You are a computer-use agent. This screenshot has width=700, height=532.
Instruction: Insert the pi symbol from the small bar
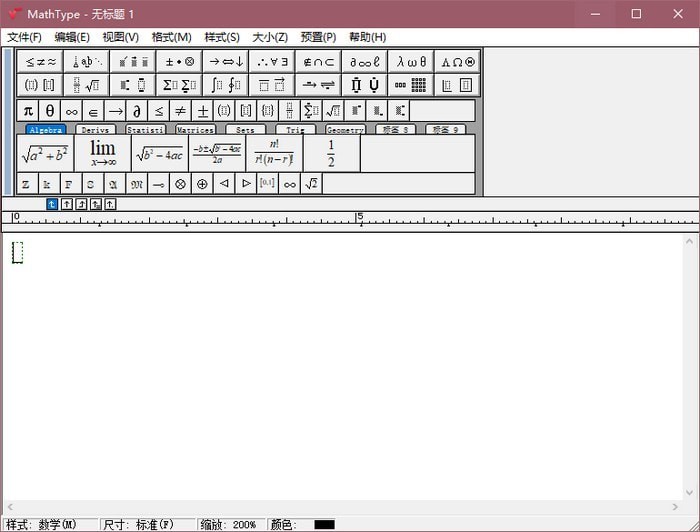[x=28, y=111]
